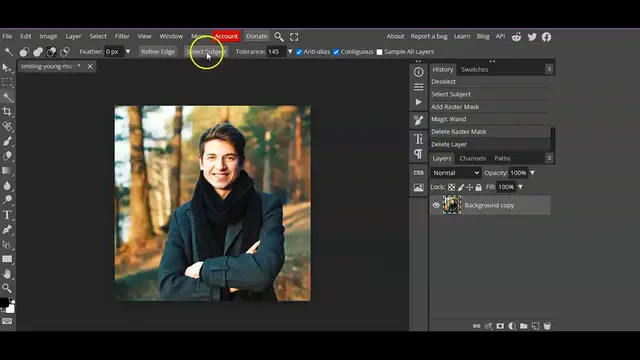Choose Intersect Selection mode icon
The image size is (640, 360).
click(x=64, y=52)
